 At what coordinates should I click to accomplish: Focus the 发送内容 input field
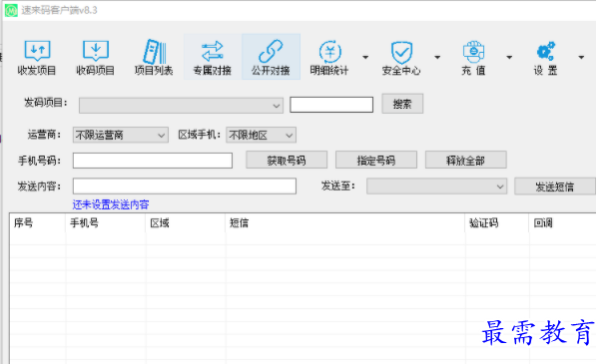tap(185, 186)
